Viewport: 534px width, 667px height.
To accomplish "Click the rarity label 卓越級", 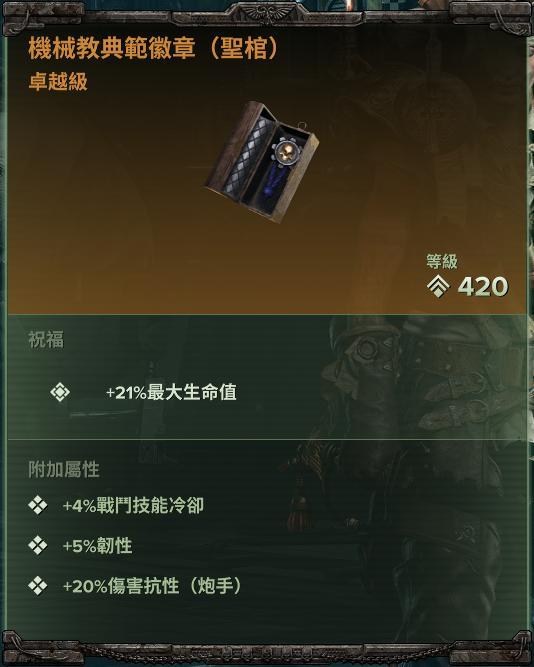I will [x=58, y=81].
